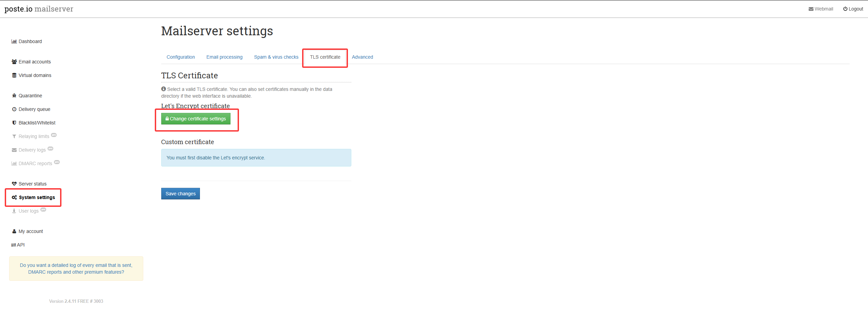Screen dimensions: 868x314
Task: Select Delivery logs in sidebar
Action: coord(32,150)
